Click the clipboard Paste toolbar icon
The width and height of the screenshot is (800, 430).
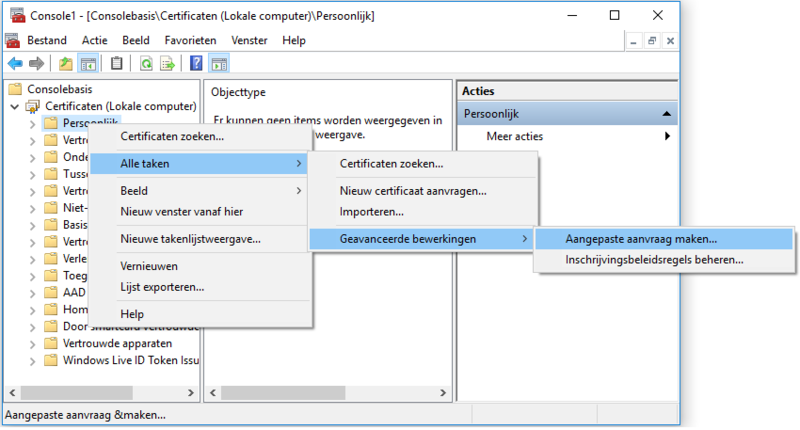pyautogui.click(x=116, y=64)
